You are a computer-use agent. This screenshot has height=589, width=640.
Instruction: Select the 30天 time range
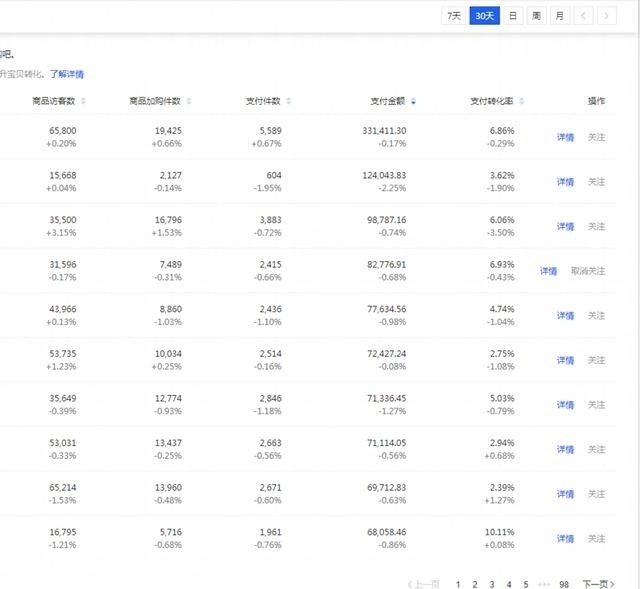[484, 16]
